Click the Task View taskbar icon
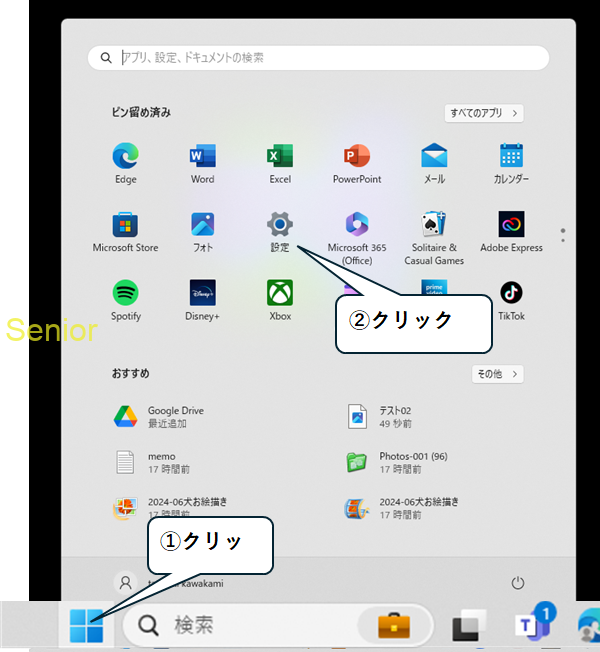This screenshot has width=600, height=652. tap(469, 625)
